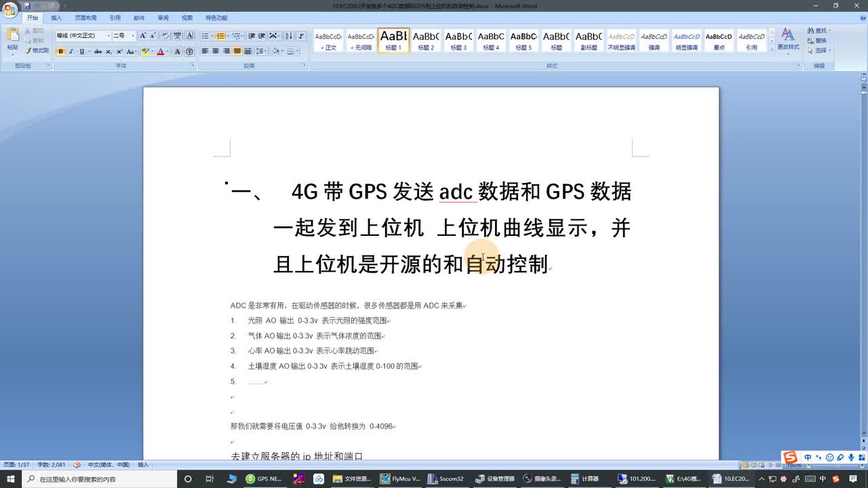Click the Office button at top-left corner

point(10,10)
